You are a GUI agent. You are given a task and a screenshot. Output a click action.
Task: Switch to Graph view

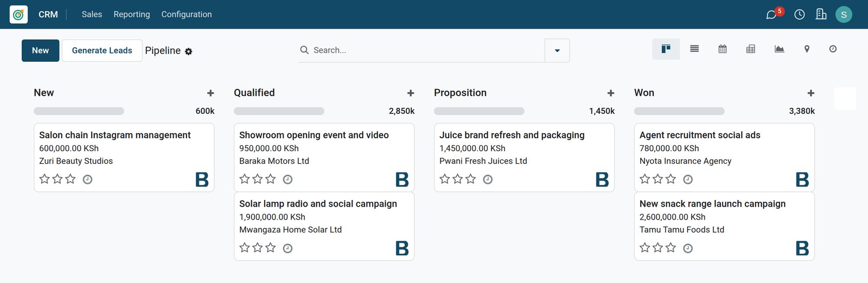click(779, 49)
